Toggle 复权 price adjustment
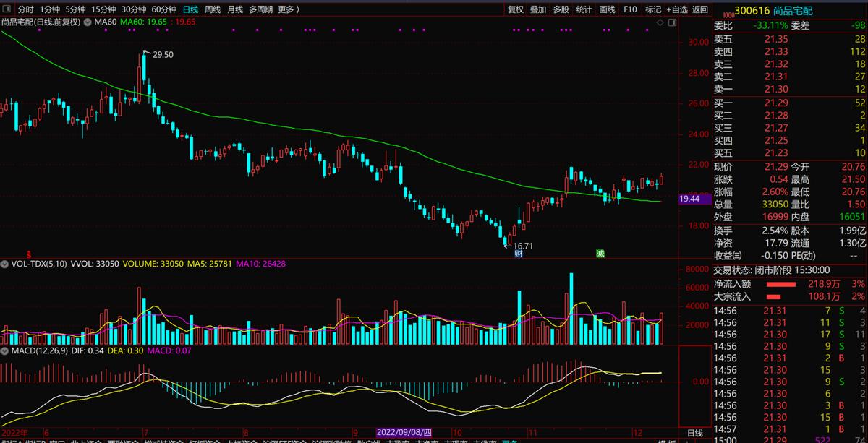Screen dimensions: 868x443 (x=515, y=9)
